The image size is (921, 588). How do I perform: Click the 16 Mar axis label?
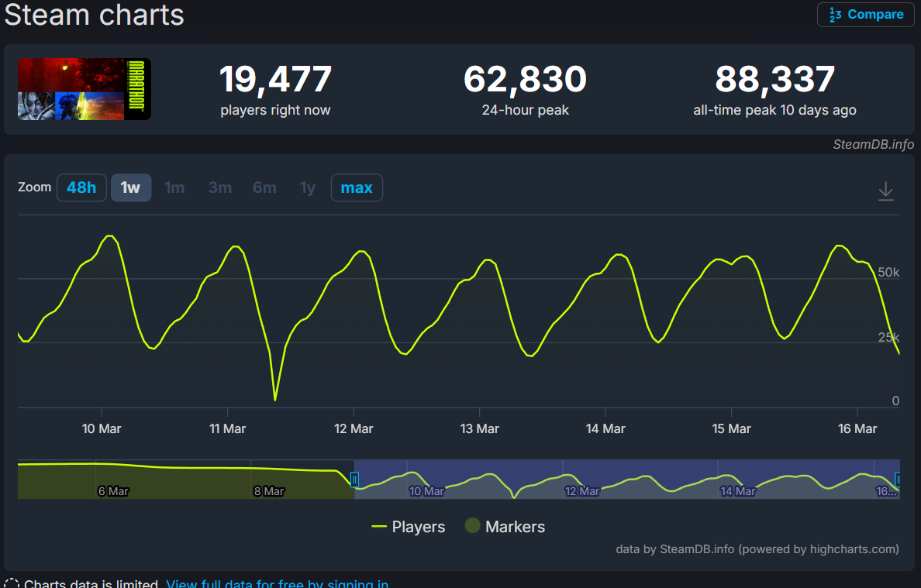(857, 429)
